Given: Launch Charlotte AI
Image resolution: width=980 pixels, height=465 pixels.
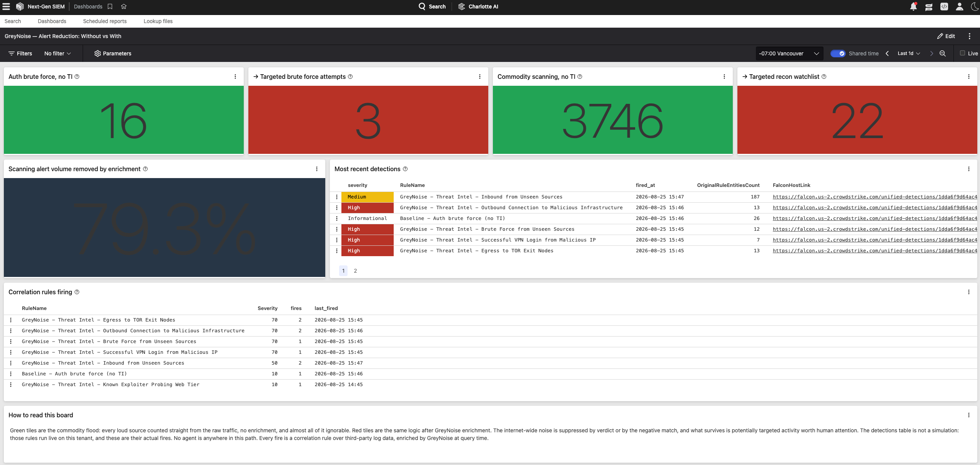Looking at the screenshot, I should (x=478, y=7).
